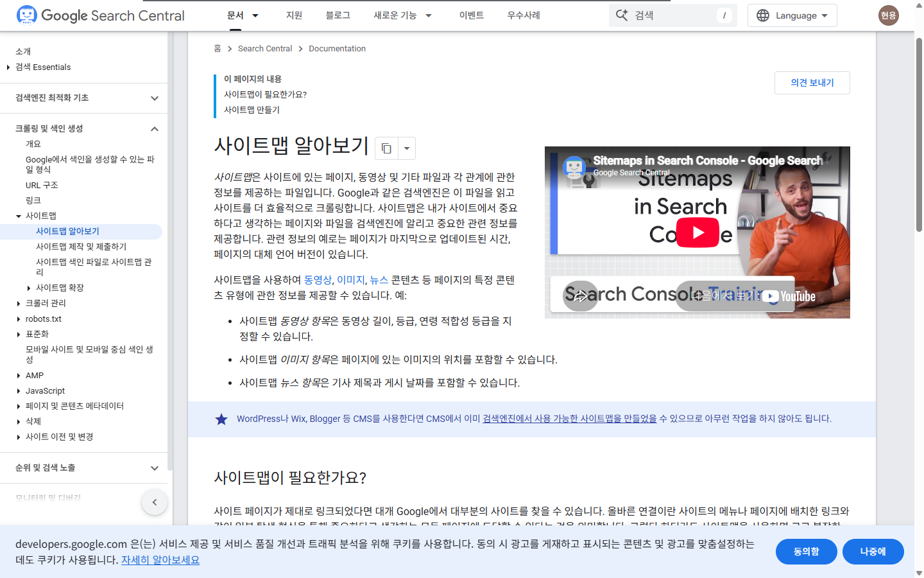This screenshot has height=578, width=924.
Task: Copy page using the copy icon beside title
Action: pyautogui.click(x=386, y=148)
